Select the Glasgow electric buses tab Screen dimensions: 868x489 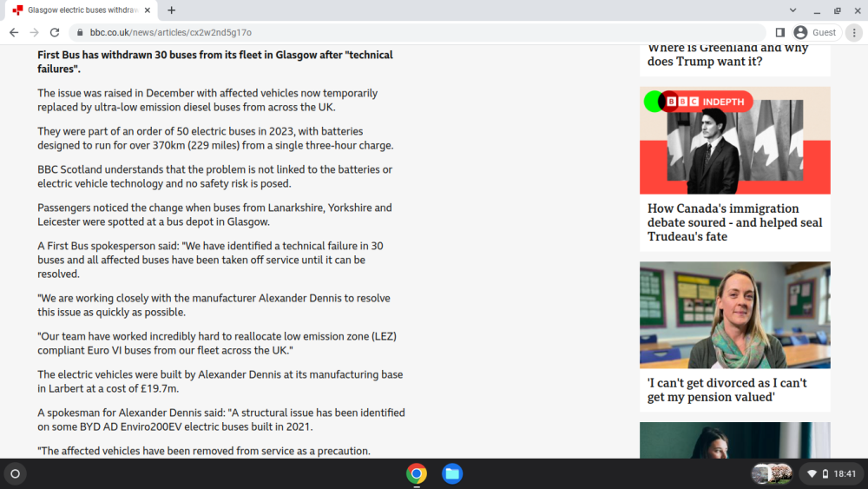(82, 10)
